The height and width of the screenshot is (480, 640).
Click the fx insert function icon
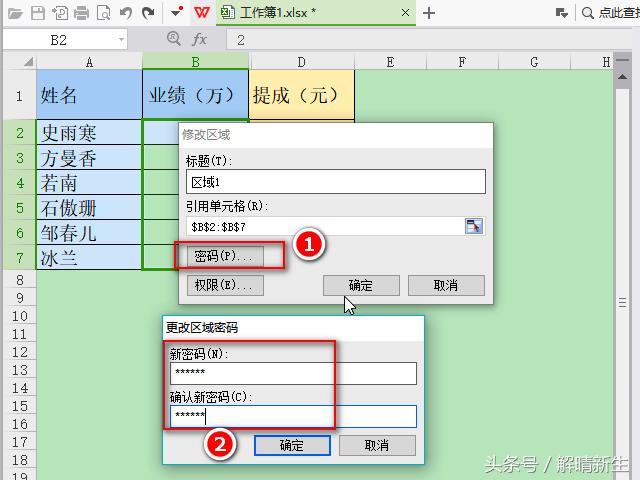click(200, 40)
